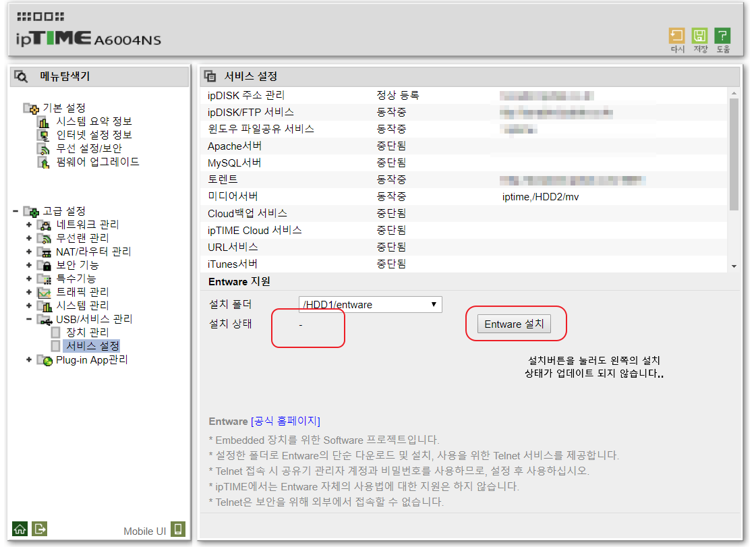The width and height of the screenshot is (756, 549).
Task: Click the Entware 설치 button
Action: pyautogui.click(x=514, y=324)
